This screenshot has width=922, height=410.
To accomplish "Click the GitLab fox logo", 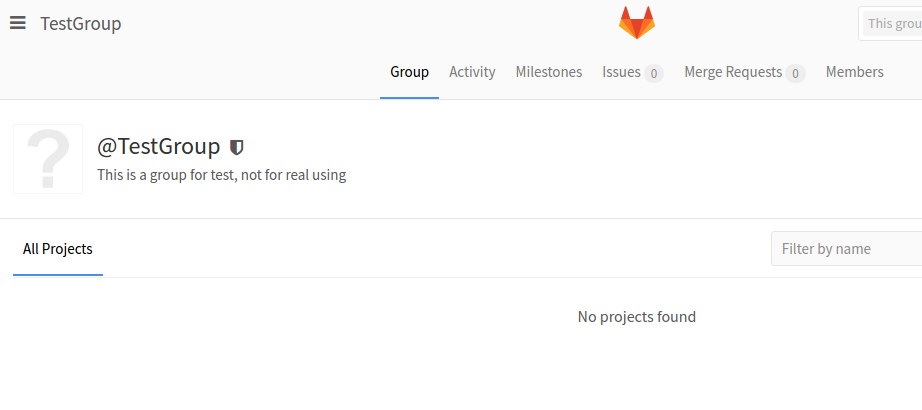I will point(637,23).
